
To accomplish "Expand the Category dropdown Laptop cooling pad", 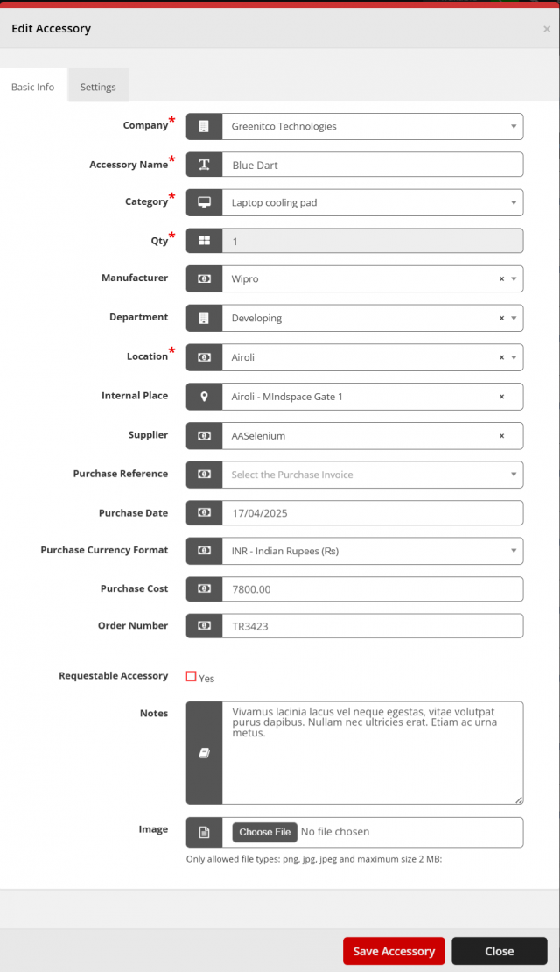I will (372, 202).
